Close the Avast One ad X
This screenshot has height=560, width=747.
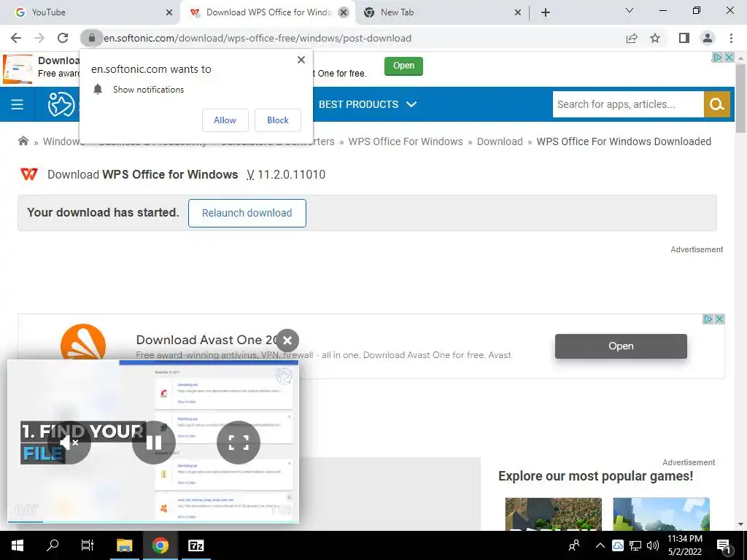pos(720,319)
